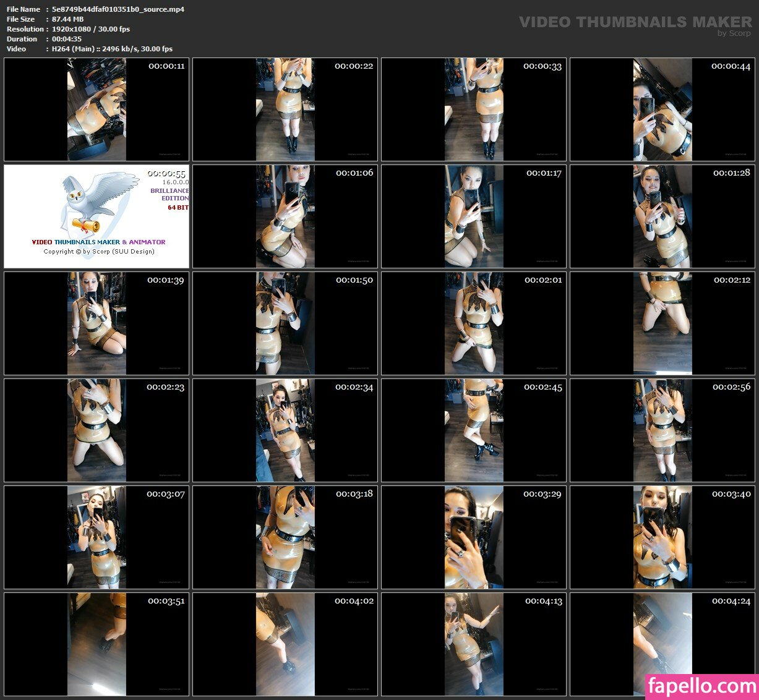Open the frame at 00:00:44
The width and height of the screenshot is (759, 700).
(662, 109)
